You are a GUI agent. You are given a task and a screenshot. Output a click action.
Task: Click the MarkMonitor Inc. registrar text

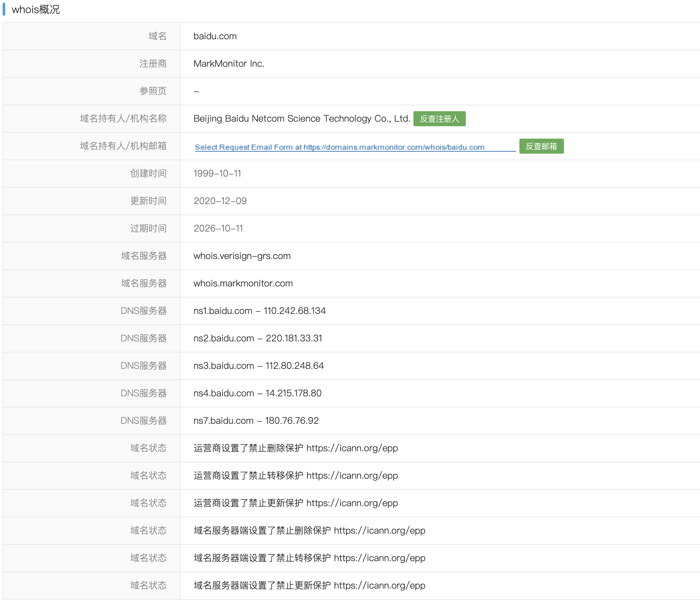point(229,63)
